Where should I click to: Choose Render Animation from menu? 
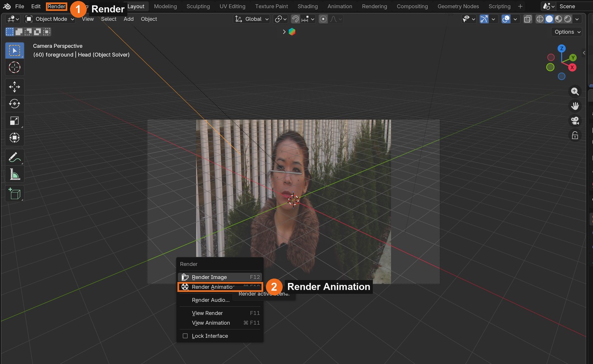click(220, 287)
